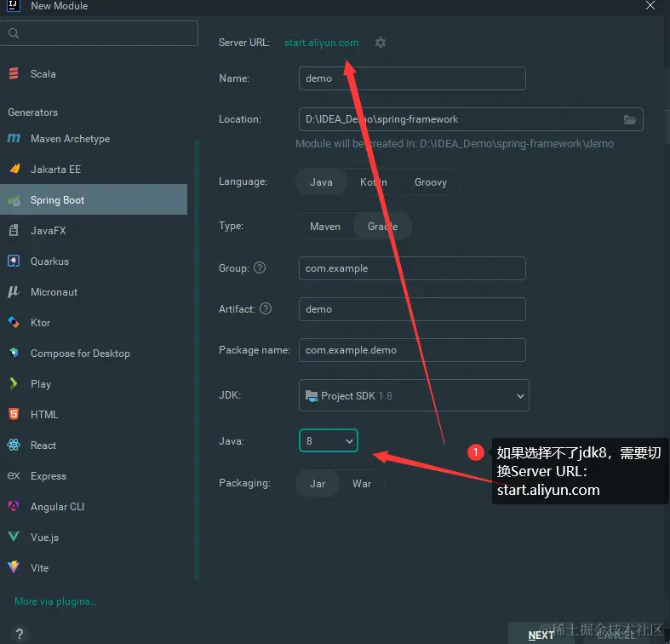Click the Maven Archetype 'm' icon

click(x=14, y=138)
